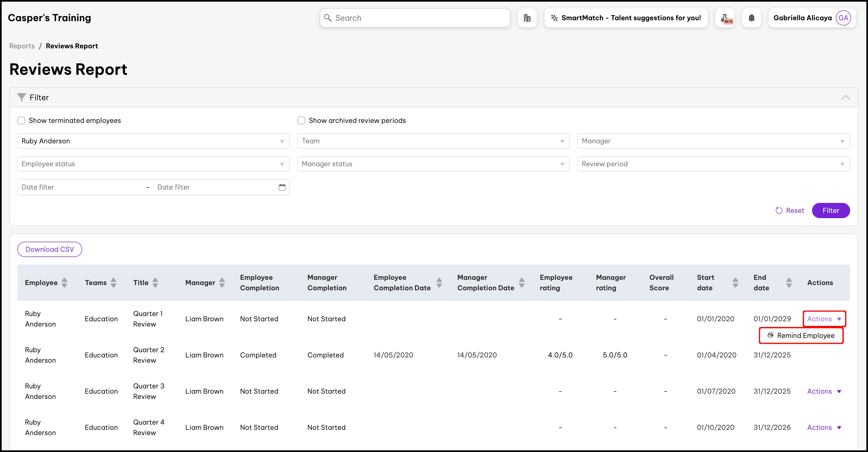The image size is (868, 452).
Task: Click the GA user avatar
Action: click(x=843, y=18)
